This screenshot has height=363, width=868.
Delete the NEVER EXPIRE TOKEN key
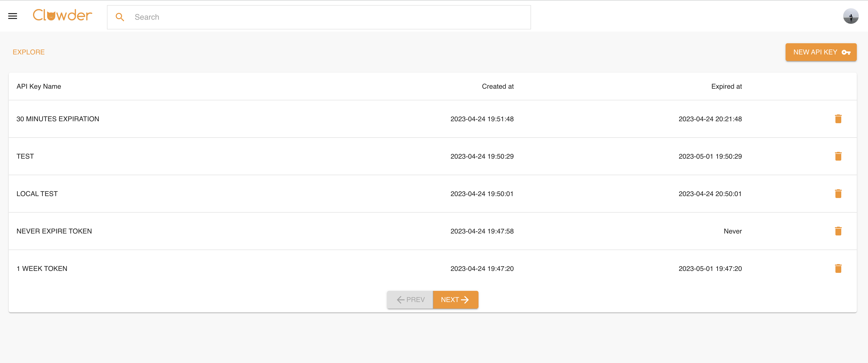pos(838,231)
